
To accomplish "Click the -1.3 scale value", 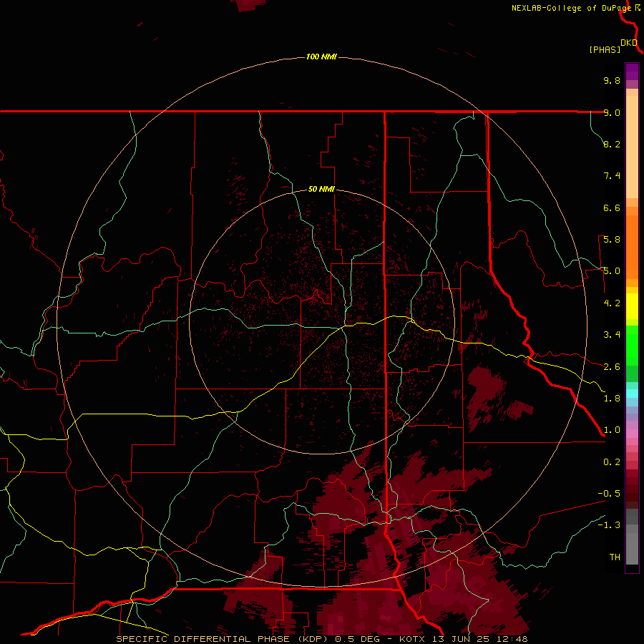I will click(609, 525).
